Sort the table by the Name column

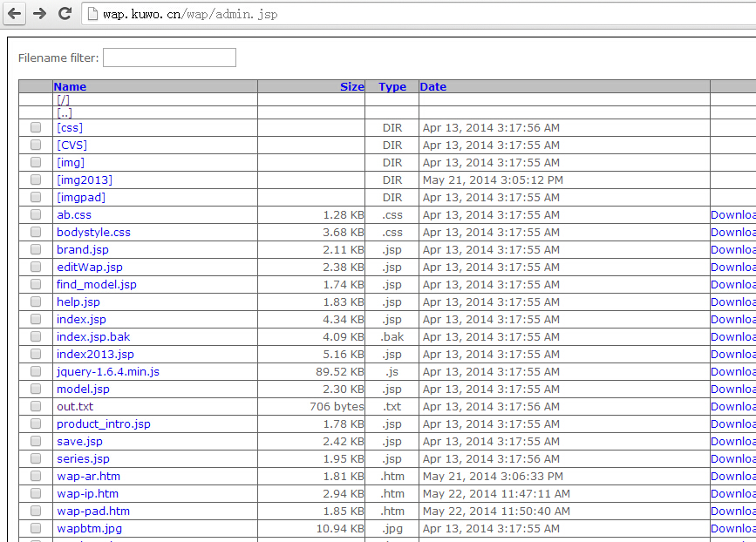(70, 87)
